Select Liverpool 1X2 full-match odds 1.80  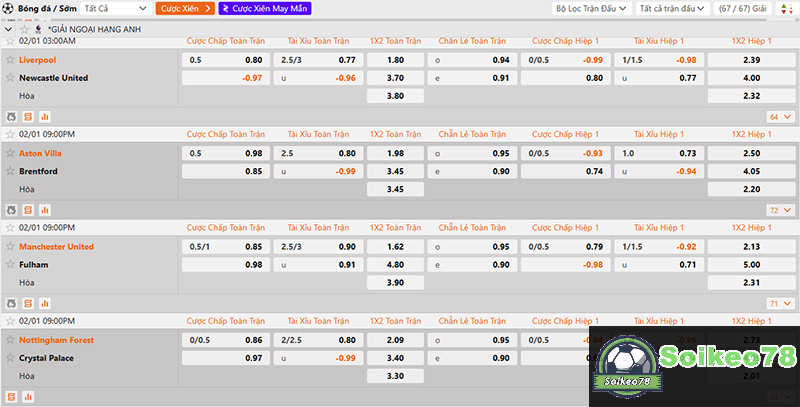394,60
